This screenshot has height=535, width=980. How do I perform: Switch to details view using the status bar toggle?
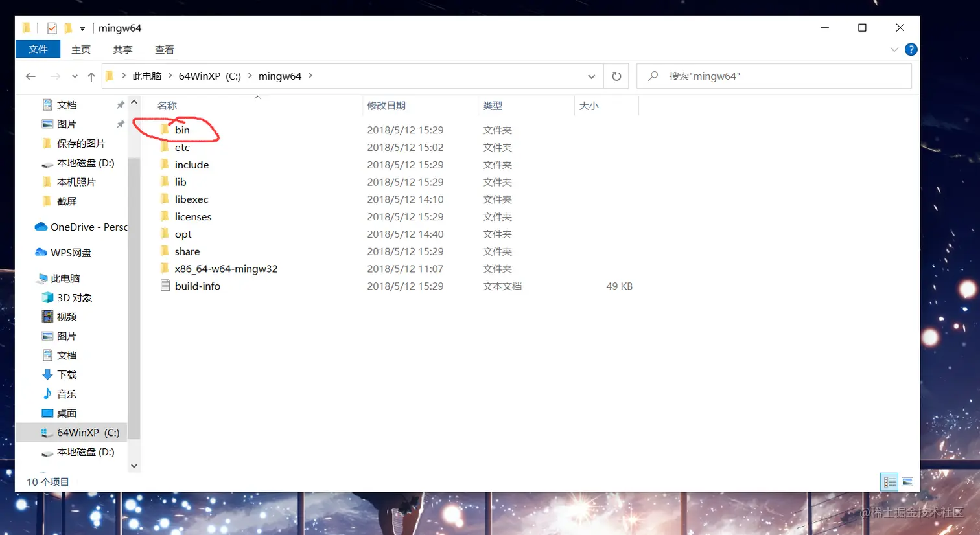[889, 482]
